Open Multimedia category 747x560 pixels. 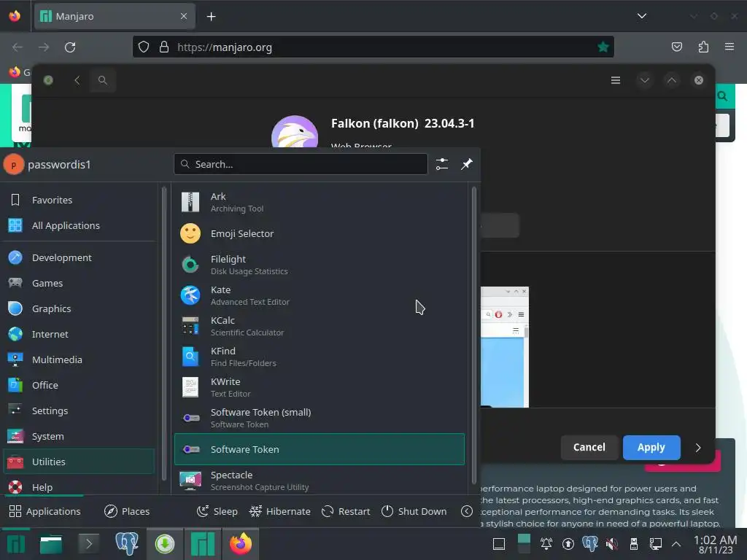click(x=79, y=360)
